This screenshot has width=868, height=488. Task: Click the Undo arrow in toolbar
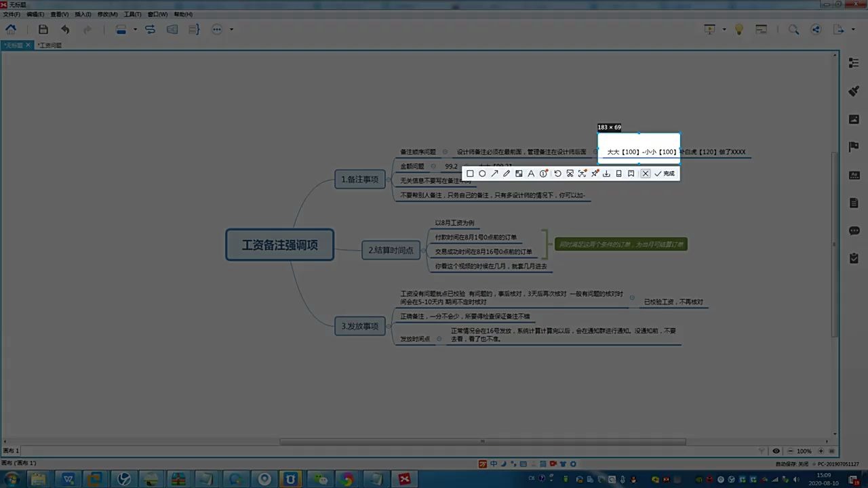click(65, 29)
